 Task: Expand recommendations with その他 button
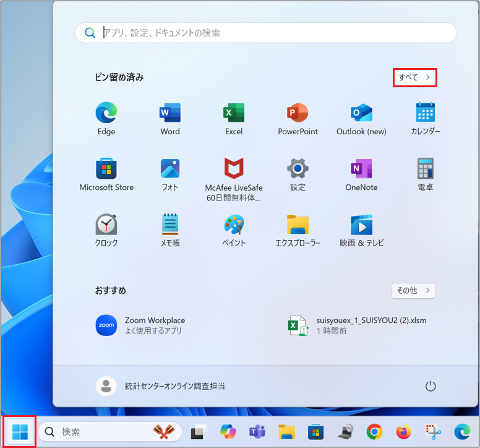(413, 290)
